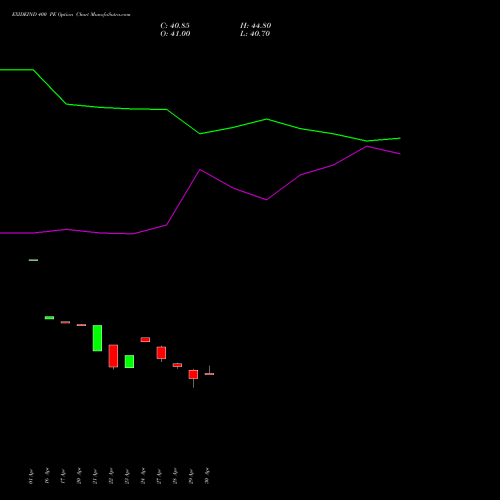Image resolution: width=500 pixels, height=500 pixels.
Task: Click the green line's right endpoint
Action: (400, 138)
